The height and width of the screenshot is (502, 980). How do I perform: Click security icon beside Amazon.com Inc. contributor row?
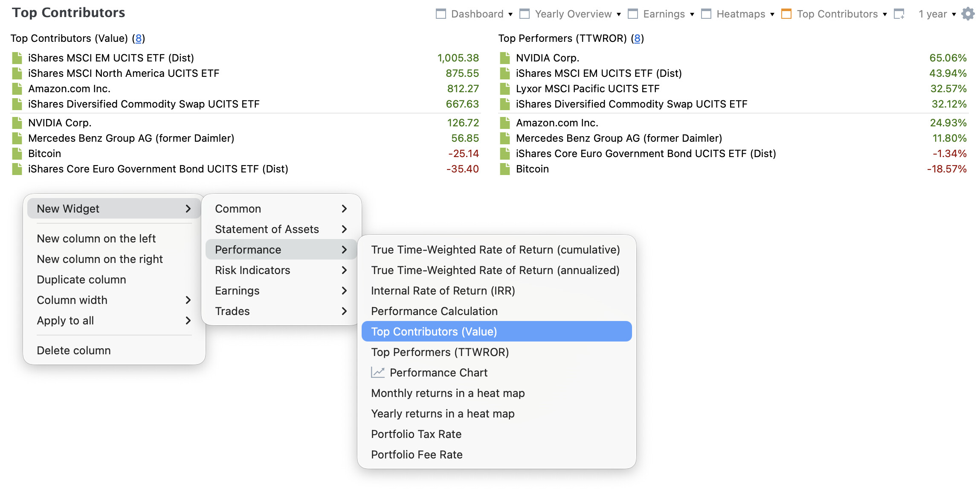pos(17,89)
